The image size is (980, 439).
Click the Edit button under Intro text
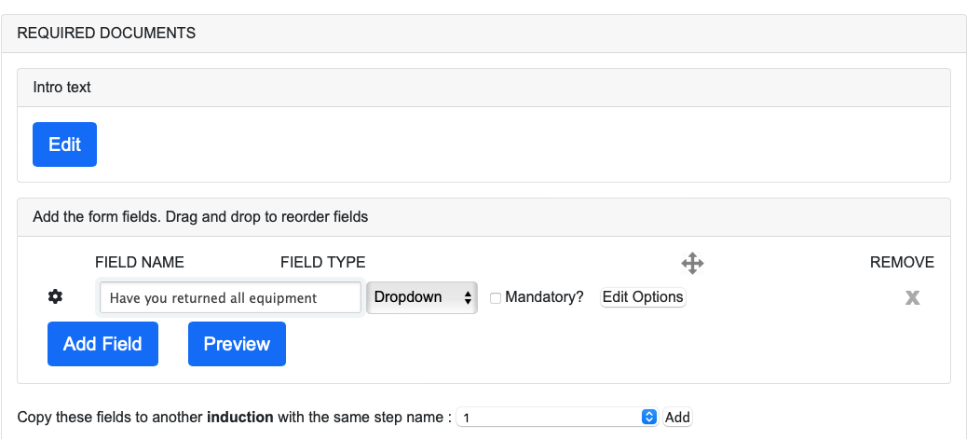pos(64,144)
